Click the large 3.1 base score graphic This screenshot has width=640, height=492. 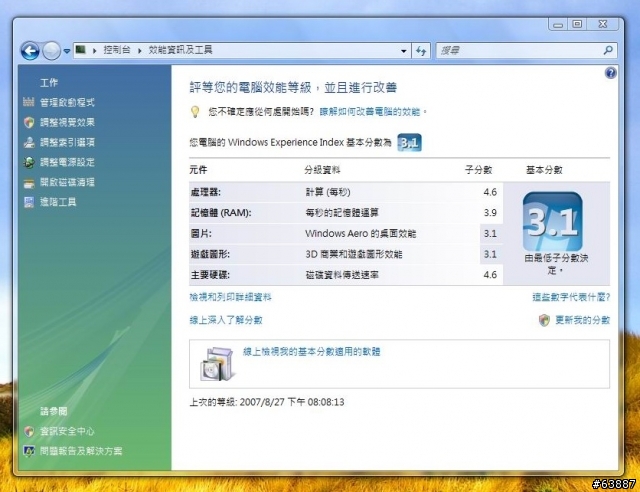(x=552, y=222)
